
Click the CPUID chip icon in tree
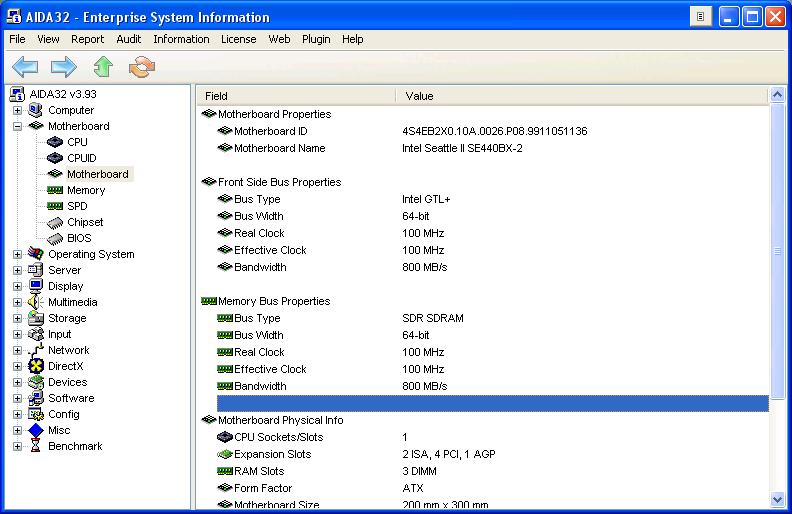click(x=55, y=158)
